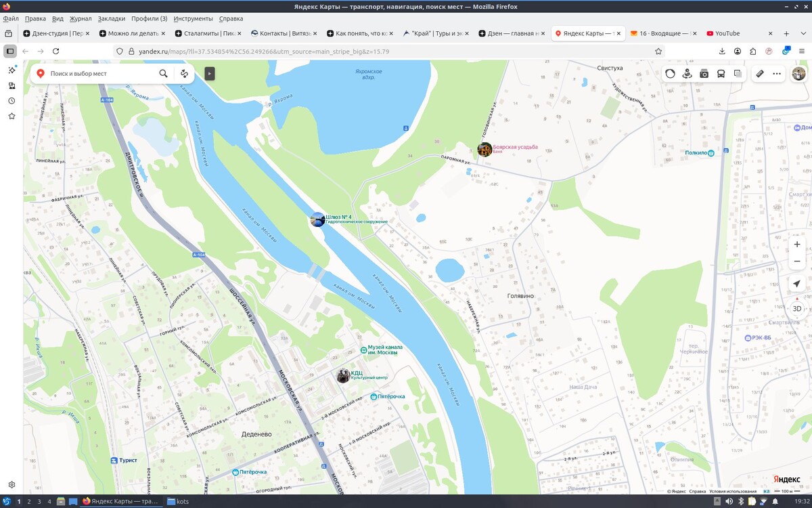Select the ruler distance measuring tool
The height and width of the screenshot is (508, 812).
[x=760, y=73]
